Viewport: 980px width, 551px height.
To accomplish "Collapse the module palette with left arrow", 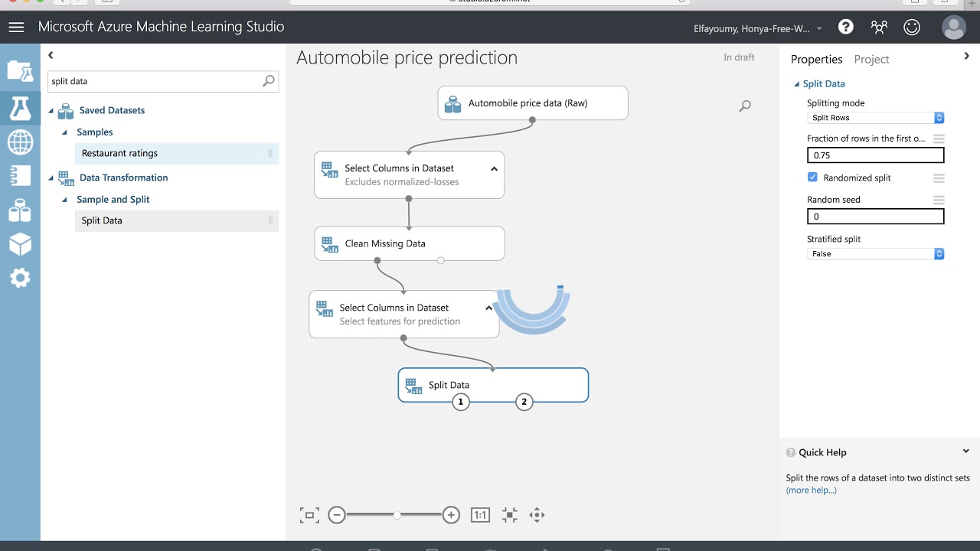I will 51,55.
